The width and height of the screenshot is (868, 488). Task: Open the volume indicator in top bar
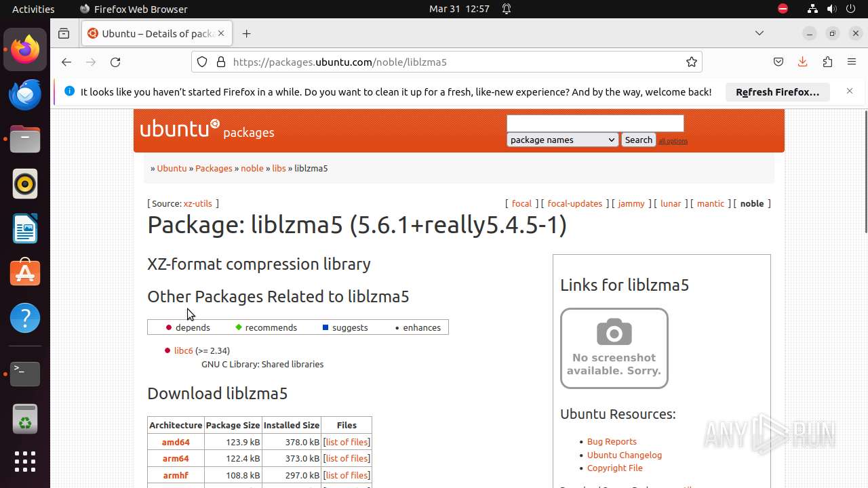(x=831, y=9)
